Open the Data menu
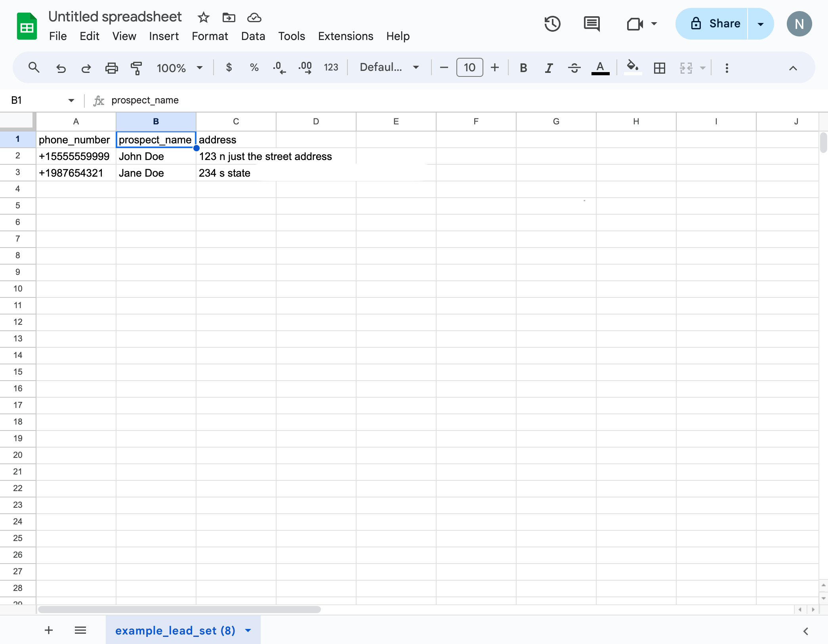 (x=253, y=36)
